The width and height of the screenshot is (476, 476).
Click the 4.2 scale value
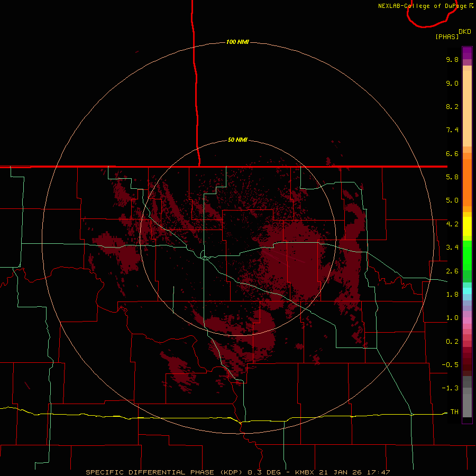(452, 224)
